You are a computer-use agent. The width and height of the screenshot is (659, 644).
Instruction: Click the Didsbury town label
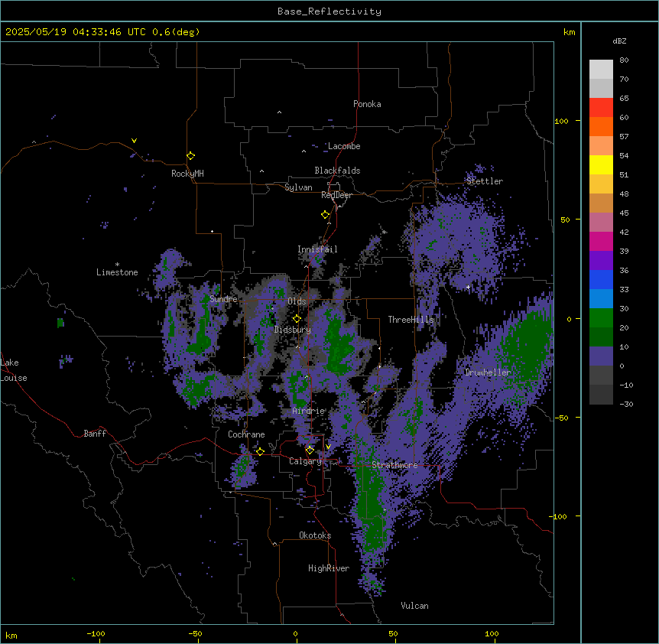pos(292,330)
